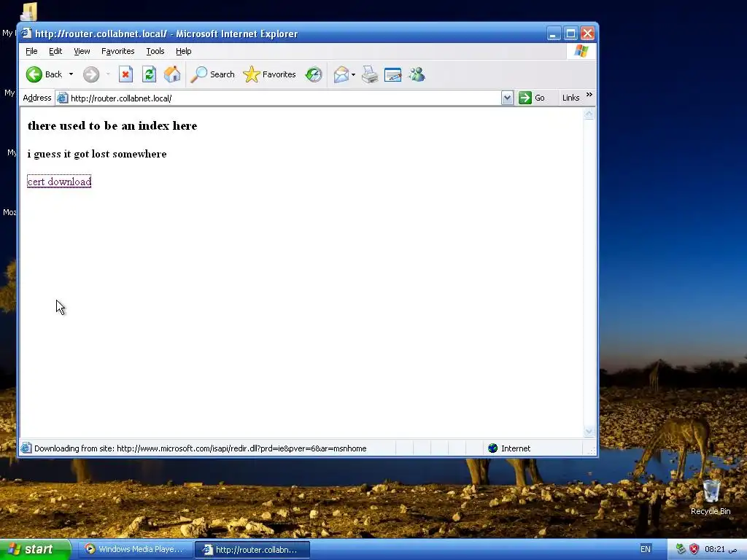The height and width of the screenshot is (560, 747).
Task: Click the page icon in the Address bar
Action: tap(63, 98)
